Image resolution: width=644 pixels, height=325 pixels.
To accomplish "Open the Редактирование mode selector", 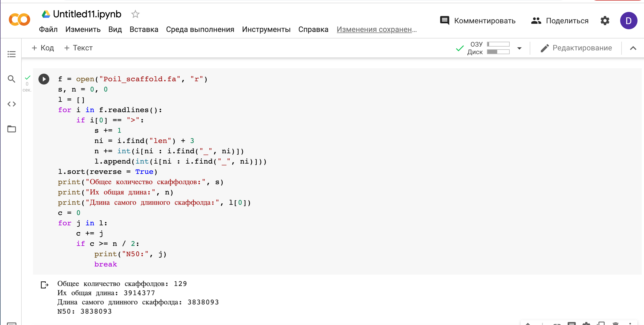I will tap(576, 48).
